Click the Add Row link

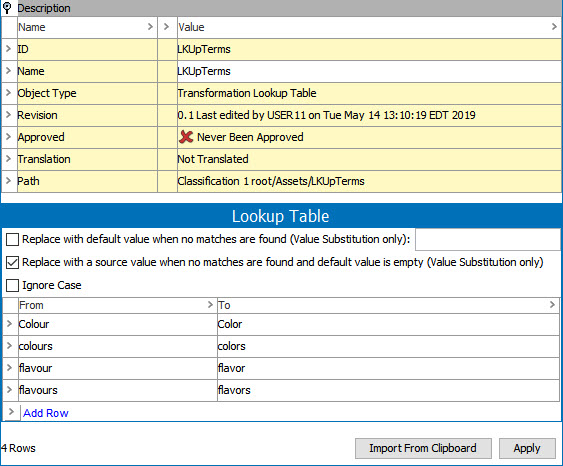click(46, 413)
